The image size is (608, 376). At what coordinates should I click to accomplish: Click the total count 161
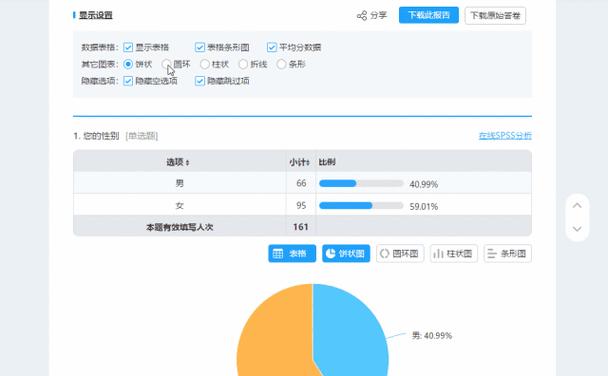[301, 227]
